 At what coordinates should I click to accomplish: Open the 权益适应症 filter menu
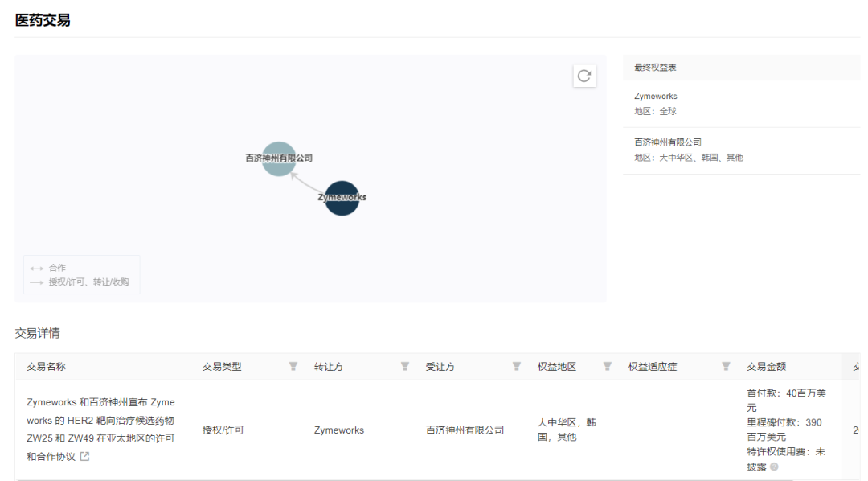pos(725,366)
